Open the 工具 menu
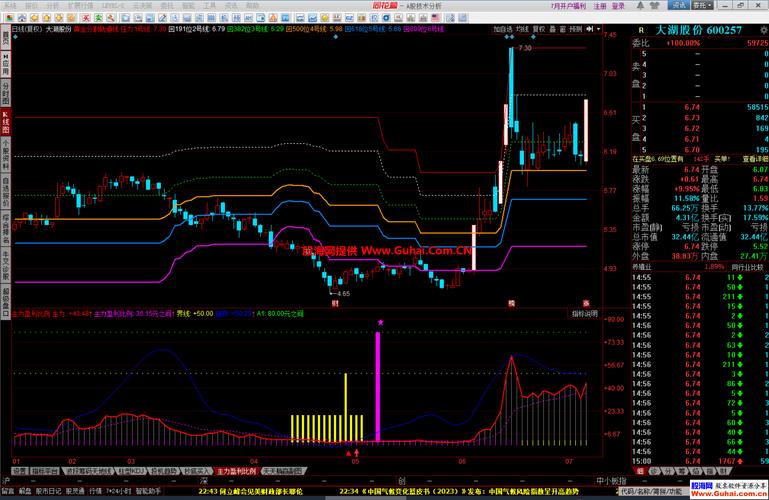Image resolution: width=769 pixels, height=500 pixels. click(x=209, y=5)
